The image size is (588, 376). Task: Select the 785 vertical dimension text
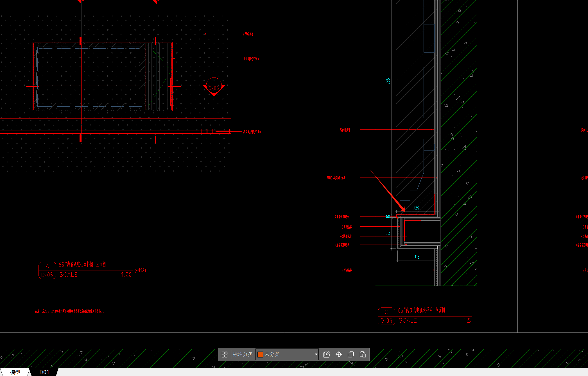(388, 81)
